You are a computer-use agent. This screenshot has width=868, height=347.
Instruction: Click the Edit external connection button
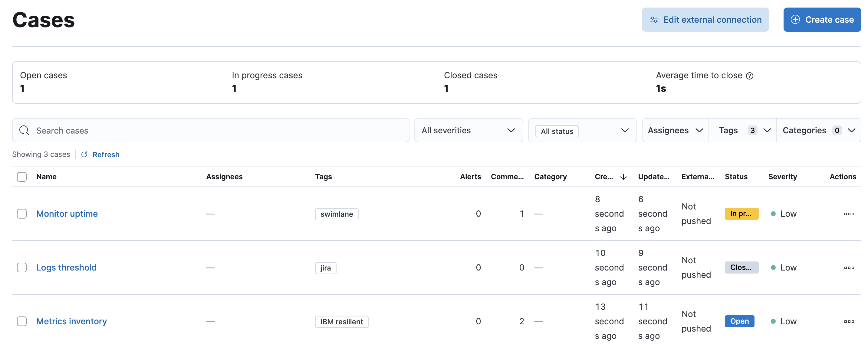pyautogui.click(x=705, y=20)
